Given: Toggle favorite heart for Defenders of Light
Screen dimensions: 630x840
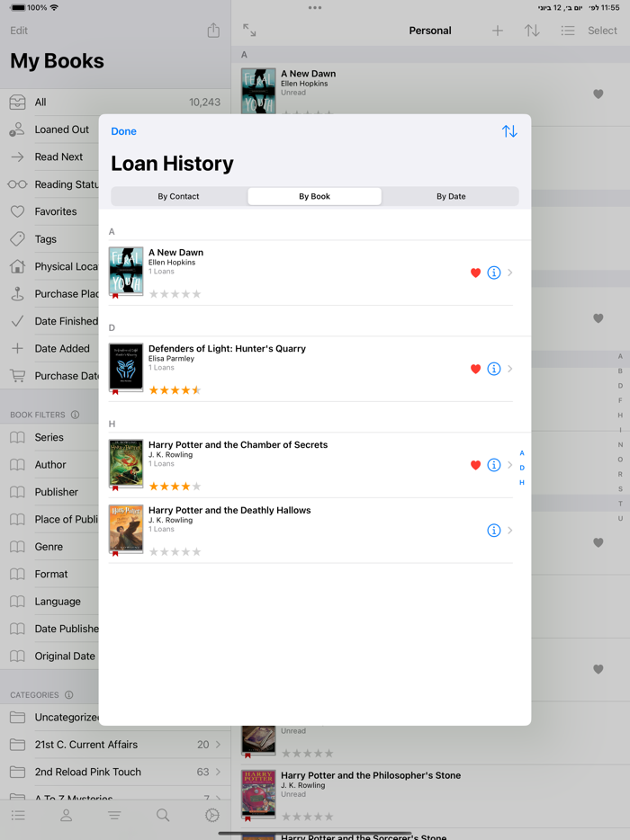Looking at the screenshot, I should (475, 369).
